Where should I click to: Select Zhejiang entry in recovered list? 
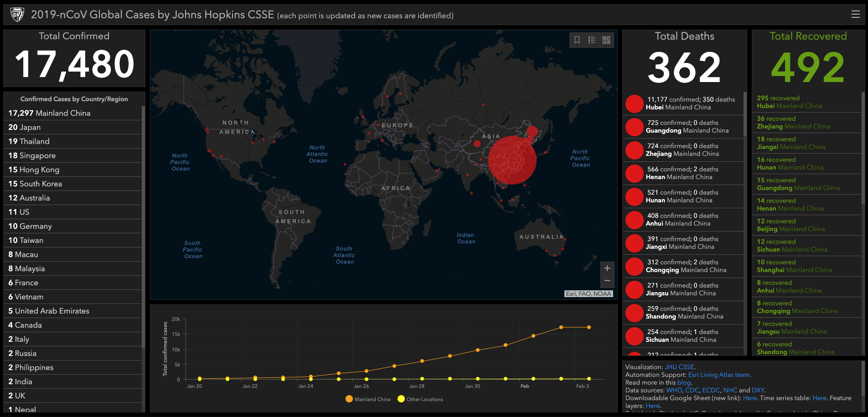[793, 123]
